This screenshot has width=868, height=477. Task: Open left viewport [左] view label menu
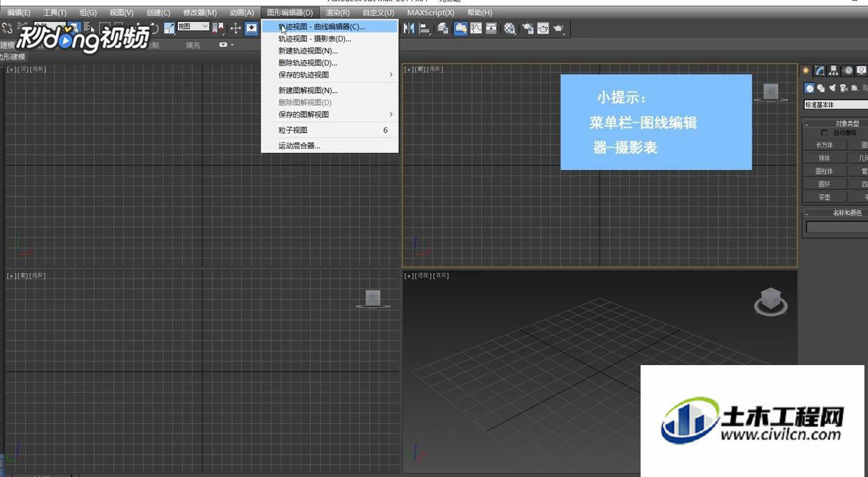pyautogui.click(x=24, y=276)
